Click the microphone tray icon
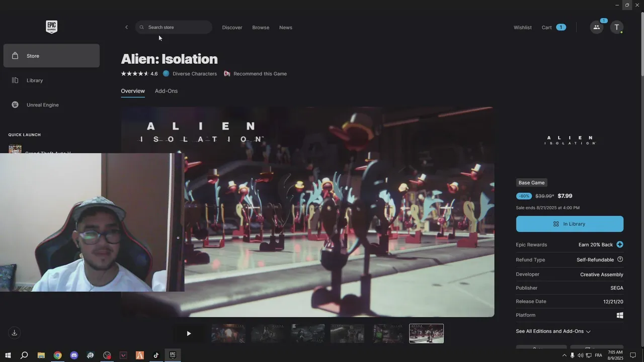Image resolution: width=644 pixels, height=362 pixels. point(573,355)
